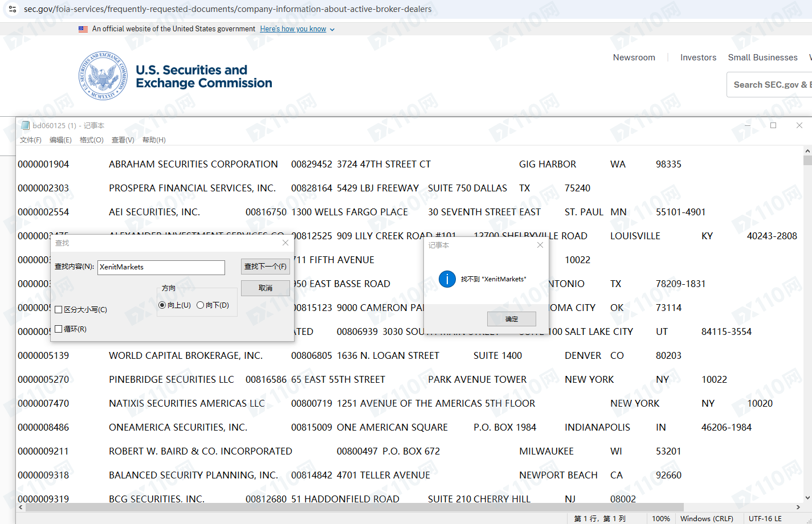Click the vertical scrollbar thumb
The height and width of the screenshot is (524, 812).
tap(807, 160)
